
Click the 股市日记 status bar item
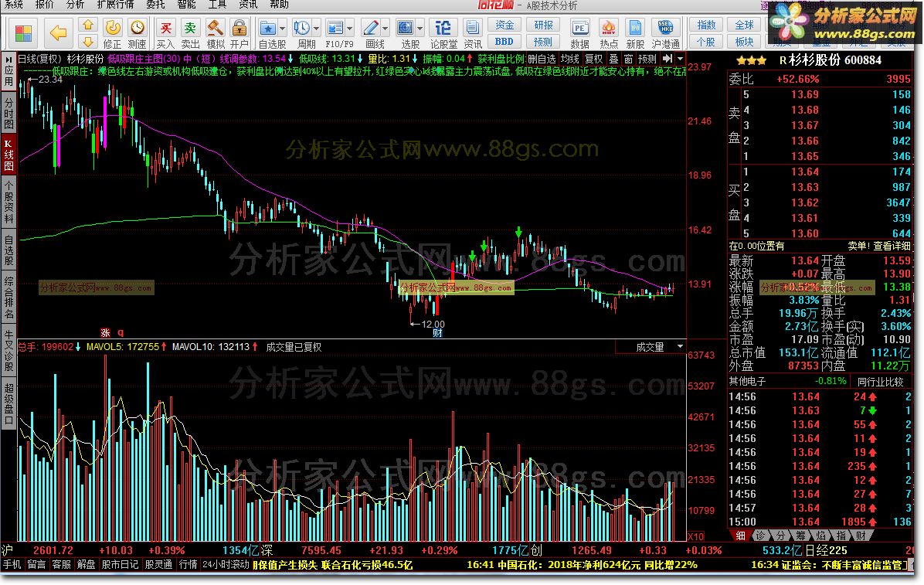(120, 564)
